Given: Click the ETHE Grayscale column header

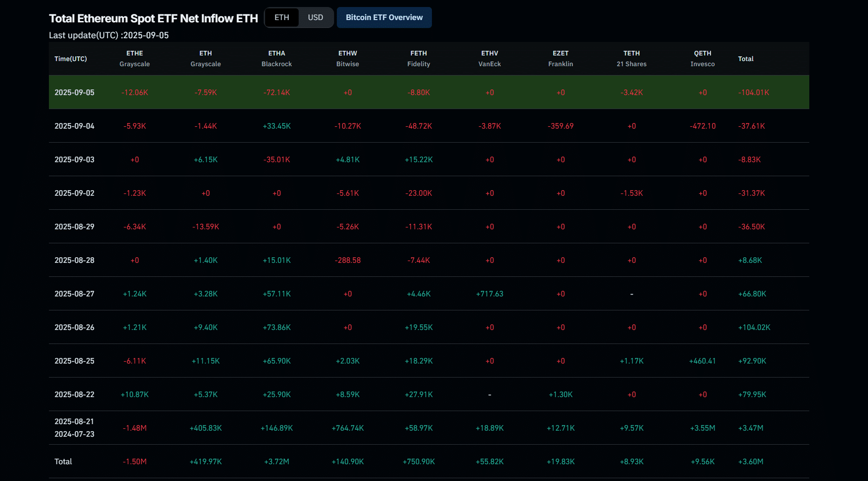Looking at the screenshot, I should [135, 59].
